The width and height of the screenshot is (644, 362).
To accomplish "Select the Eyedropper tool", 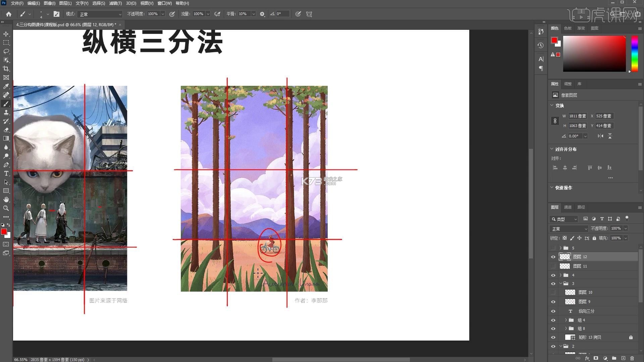I will coord(6,86).
